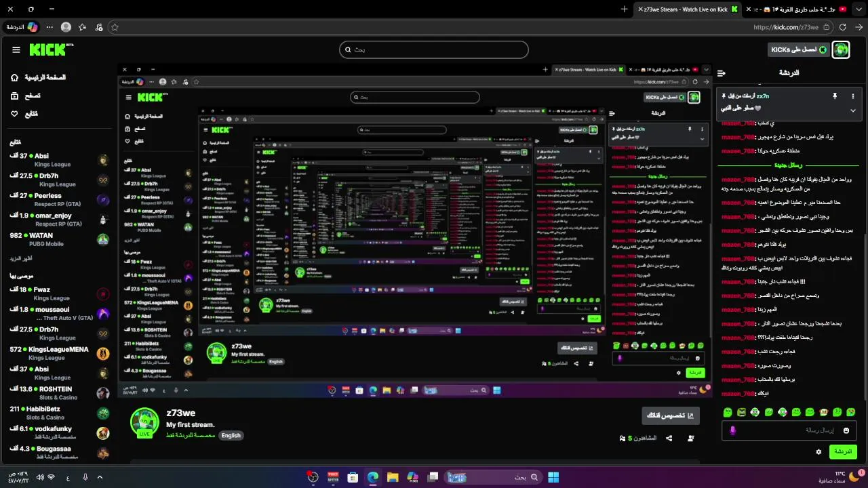Open the emoji picker in chat box
The height and width of the screenshot is (488, 868).
pos(846,430)
